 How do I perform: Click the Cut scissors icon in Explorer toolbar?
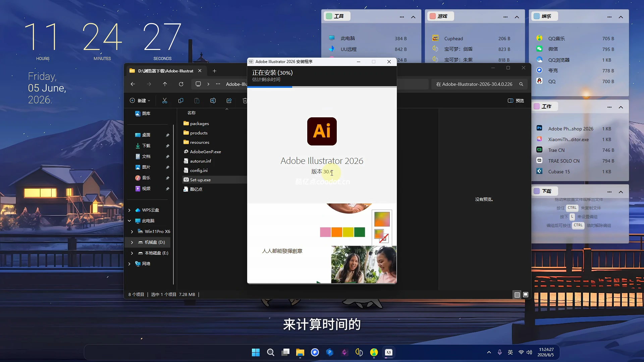click(x=164, y=101)
